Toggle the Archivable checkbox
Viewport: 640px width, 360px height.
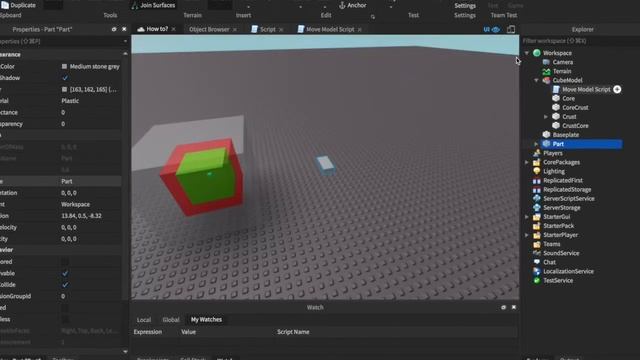tap(65, 273)
